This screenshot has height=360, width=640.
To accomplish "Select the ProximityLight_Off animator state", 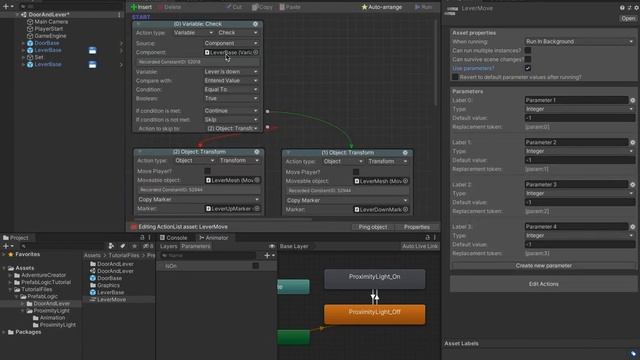I will point(374,314).
